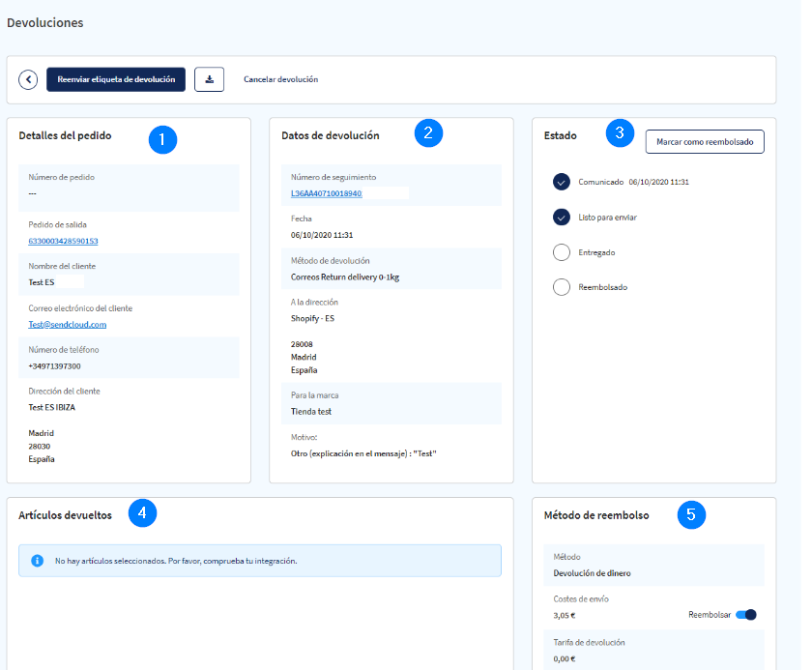Viewport: 812px width, 670px height.
Task: Open email link Test@sendcloud.com
Action: (x=68, y=325)
